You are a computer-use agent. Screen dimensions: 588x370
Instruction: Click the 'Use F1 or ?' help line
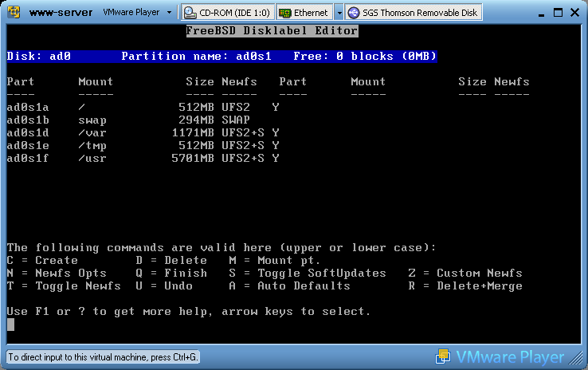[x=189, y=312]
